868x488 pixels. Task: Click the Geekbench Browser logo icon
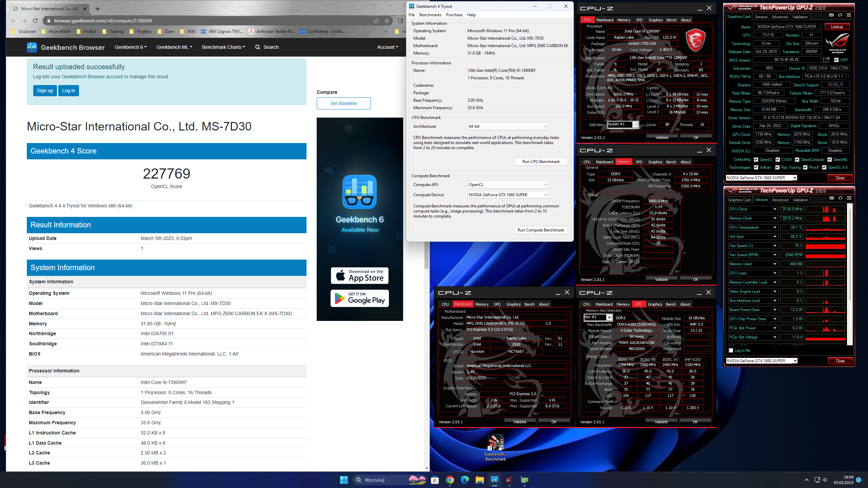pyautogui.click(x=32, y=47)
